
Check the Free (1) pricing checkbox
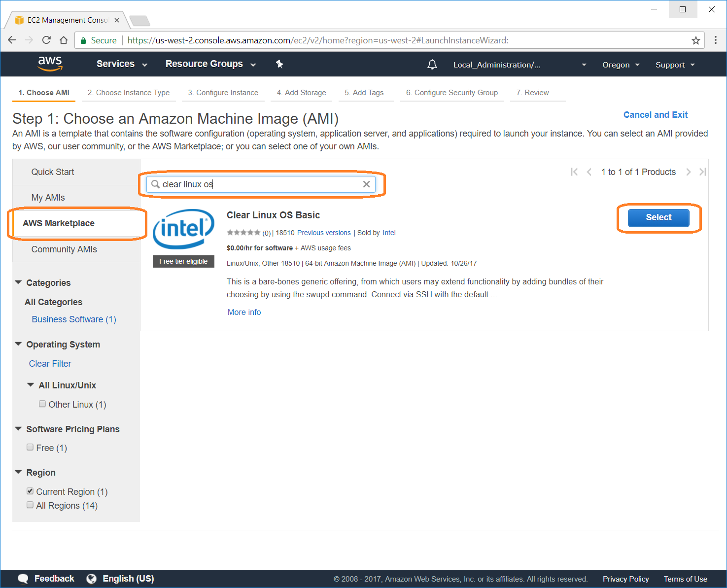click(x=30, y=448)
